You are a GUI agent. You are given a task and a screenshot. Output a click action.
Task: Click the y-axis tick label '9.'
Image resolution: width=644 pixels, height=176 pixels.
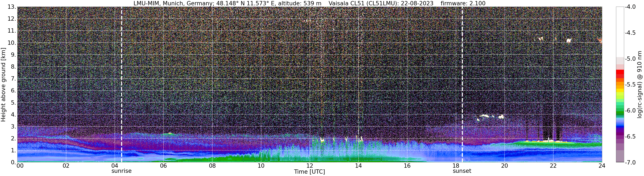(x=13, y=55)
